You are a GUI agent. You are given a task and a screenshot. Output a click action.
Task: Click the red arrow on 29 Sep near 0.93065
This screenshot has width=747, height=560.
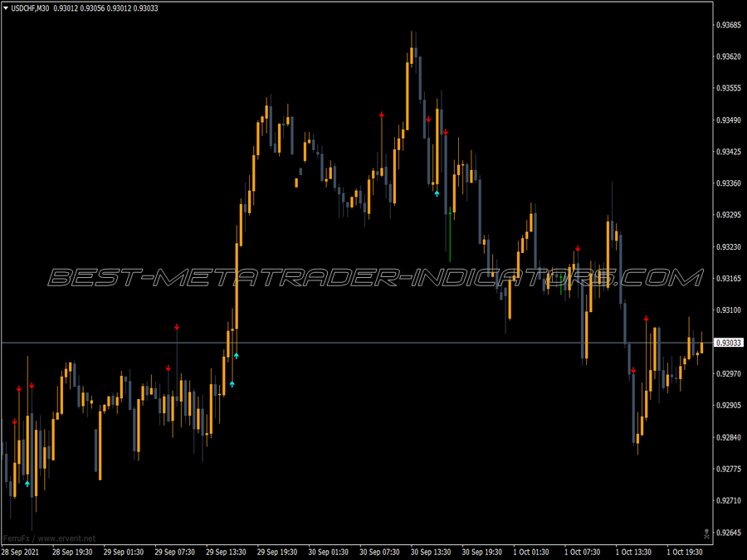[x=177, y=327]
